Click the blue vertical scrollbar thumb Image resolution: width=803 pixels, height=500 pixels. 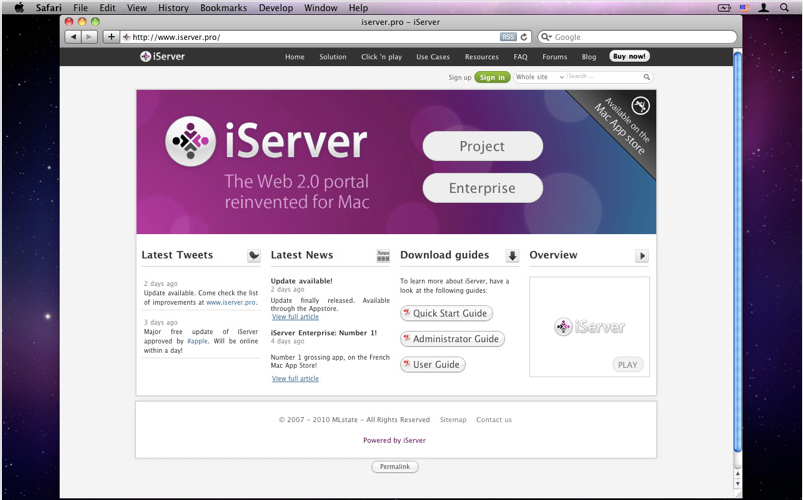tap(737, 252)
